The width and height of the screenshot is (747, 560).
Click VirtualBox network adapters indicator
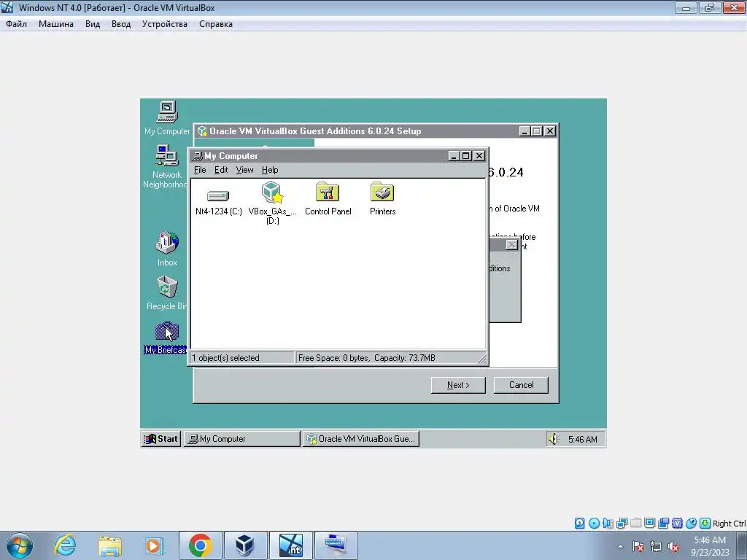coord(622,524)
